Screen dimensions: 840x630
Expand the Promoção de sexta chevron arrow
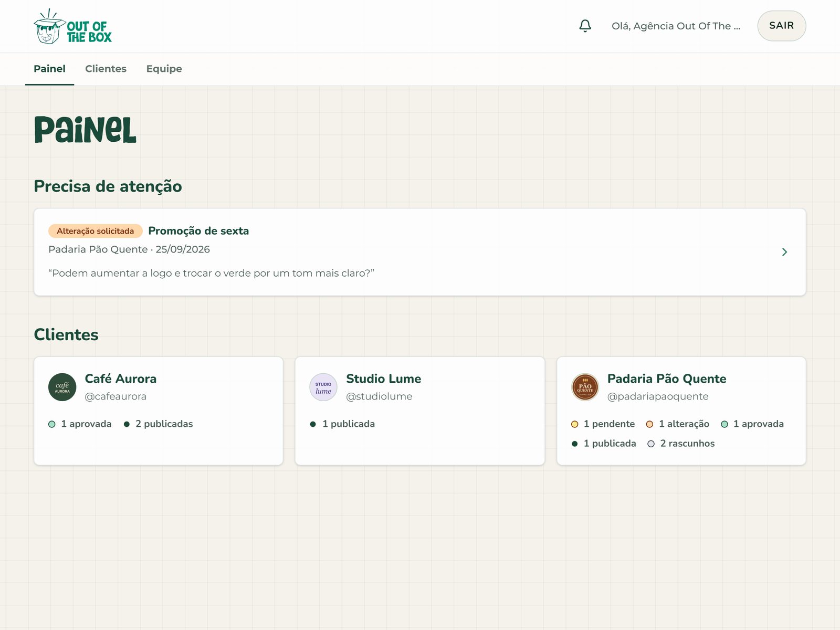(x=784, y=252)
